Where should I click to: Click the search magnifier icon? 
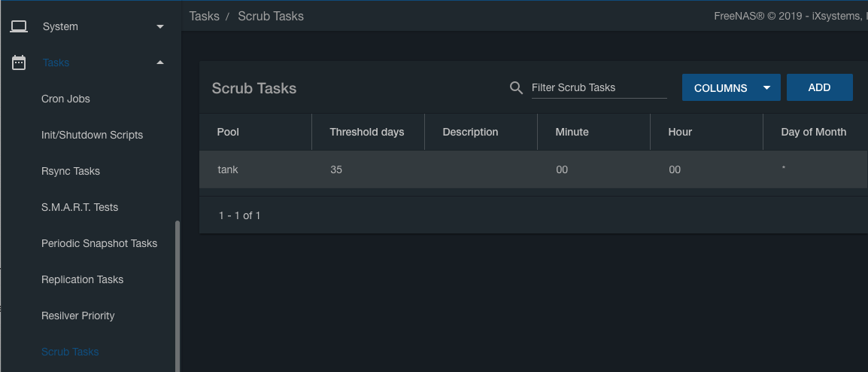516,88
